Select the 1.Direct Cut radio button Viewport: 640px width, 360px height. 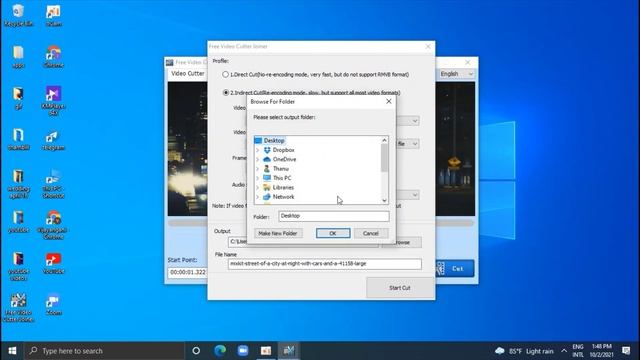click(x=226, y=74)
